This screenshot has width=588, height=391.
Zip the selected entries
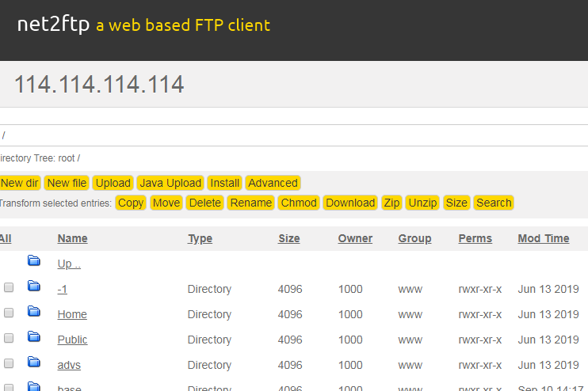[x=391, y=203]
